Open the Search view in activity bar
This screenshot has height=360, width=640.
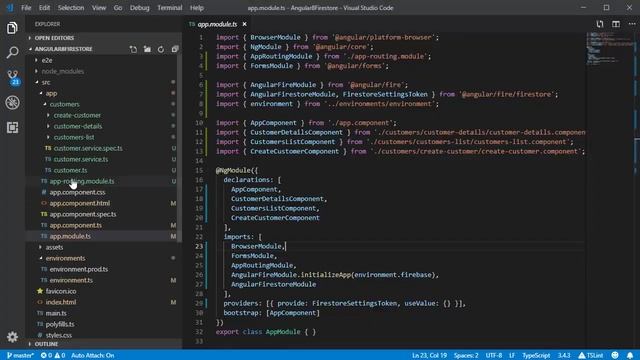pyautogui.click(x=12, y=52)
